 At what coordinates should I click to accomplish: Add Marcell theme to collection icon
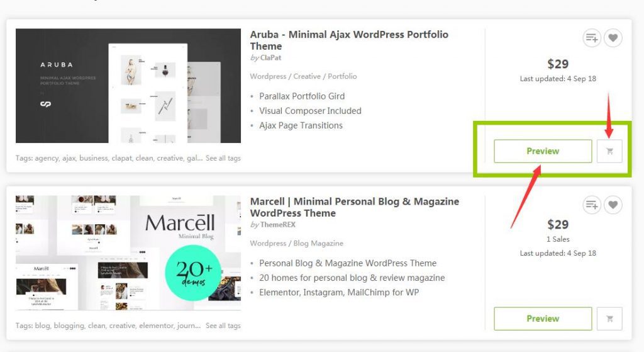coord(592,205)
